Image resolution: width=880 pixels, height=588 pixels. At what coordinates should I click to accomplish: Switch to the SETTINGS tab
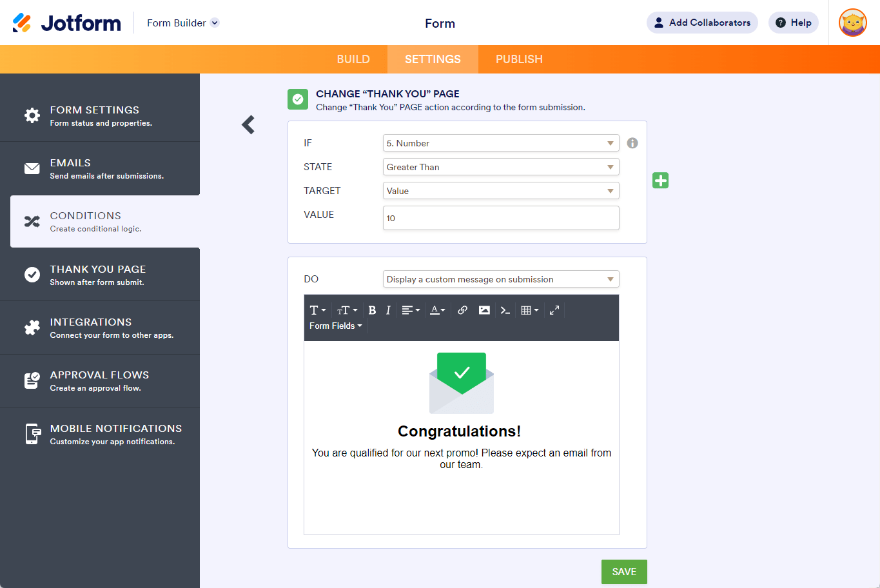[x=433, y=59]
